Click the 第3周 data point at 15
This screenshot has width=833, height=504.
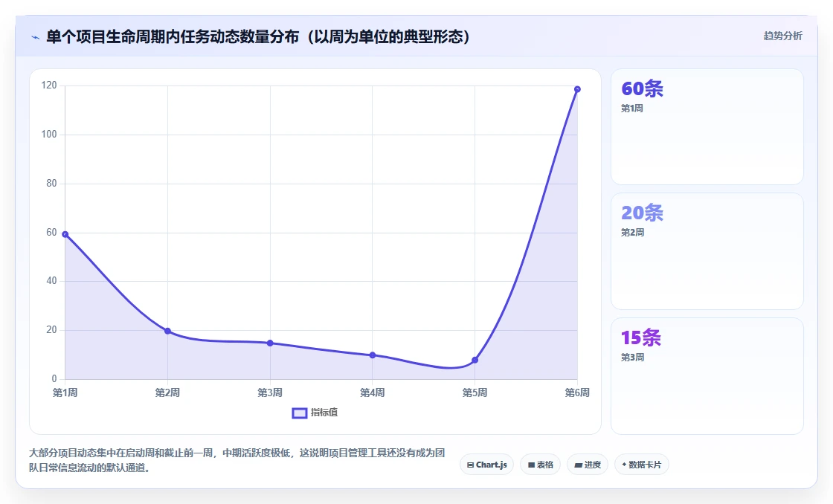click(x=270, y=343)
